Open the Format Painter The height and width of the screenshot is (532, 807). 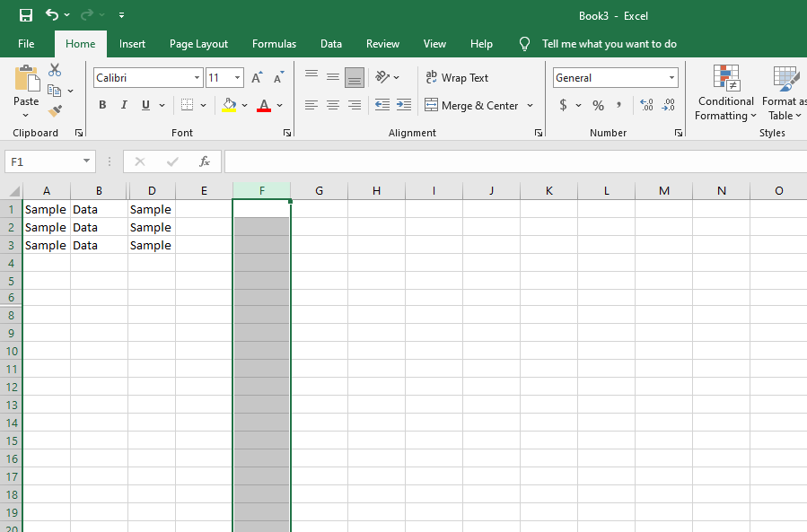(x=54, y=109)
